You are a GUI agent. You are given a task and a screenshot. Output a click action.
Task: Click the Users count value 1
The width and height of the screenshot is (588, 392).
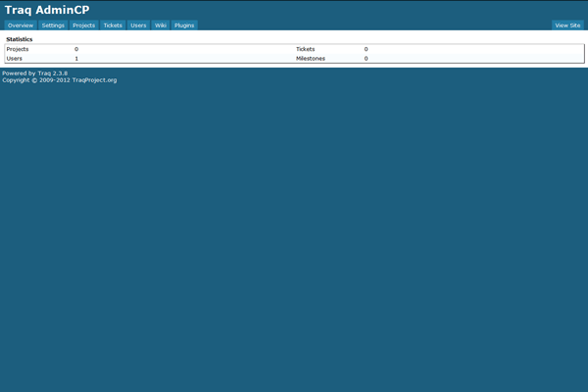(x=76, y=58)
